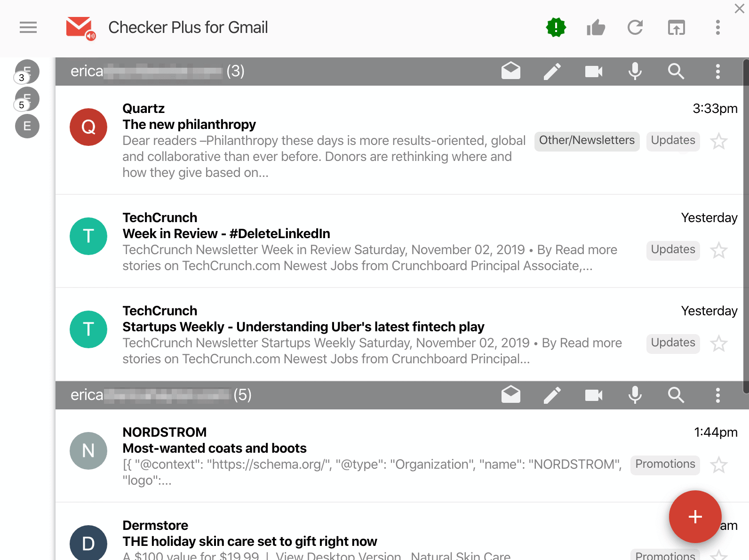749x560 pixels.
Task: Click microphone for the (3) account
Action: coord(635,71)
